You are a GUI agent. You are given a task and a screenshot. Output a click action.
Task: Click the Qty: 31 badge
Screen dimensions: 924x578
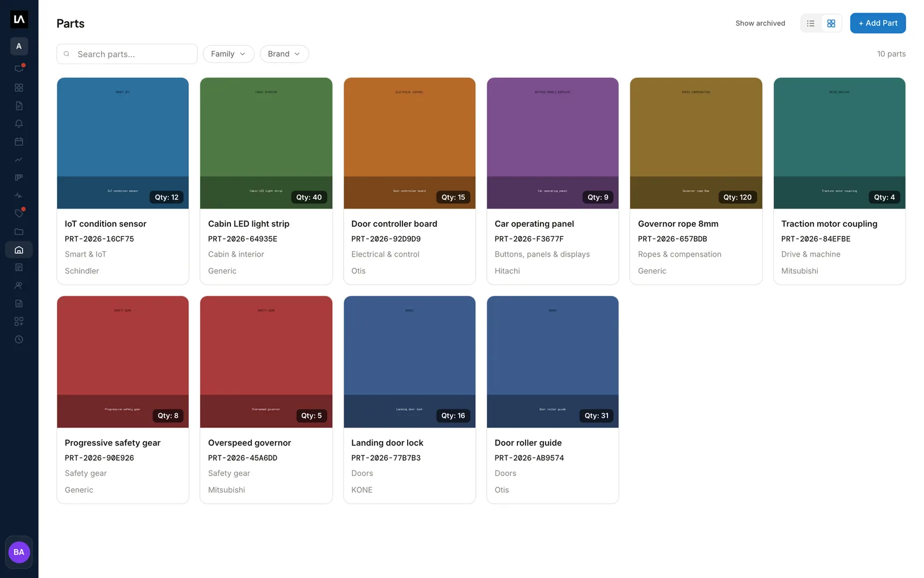coord(597,416)
